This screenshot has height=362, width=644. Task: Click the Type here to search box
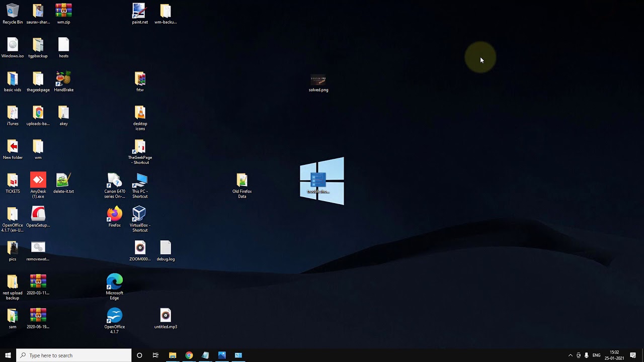[74, 355]
